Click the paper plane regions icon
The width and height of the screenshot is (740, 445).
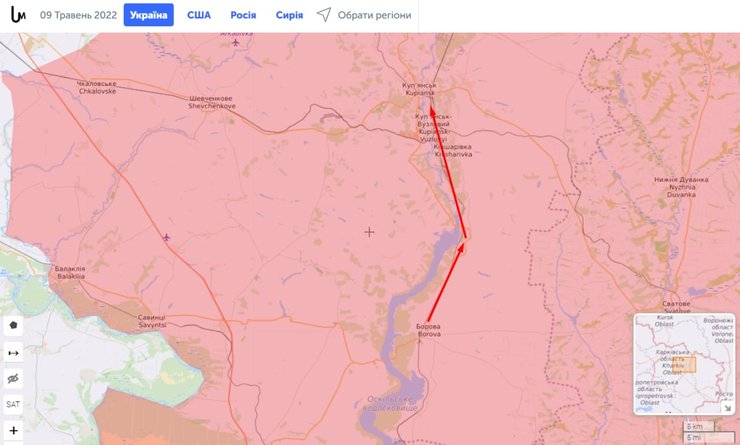324,15
